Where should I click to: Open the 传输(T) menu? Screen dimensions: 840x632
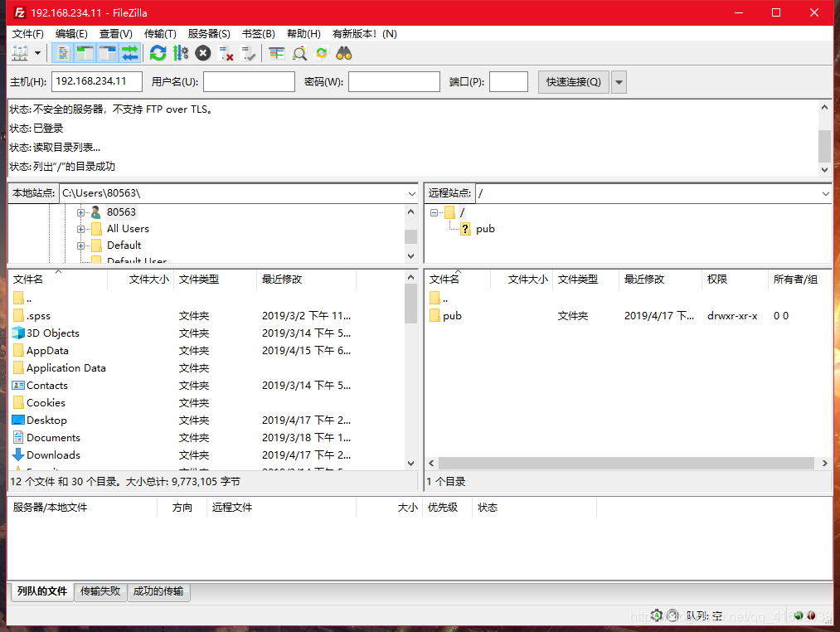pyautogui.click(x=160, y=34)
